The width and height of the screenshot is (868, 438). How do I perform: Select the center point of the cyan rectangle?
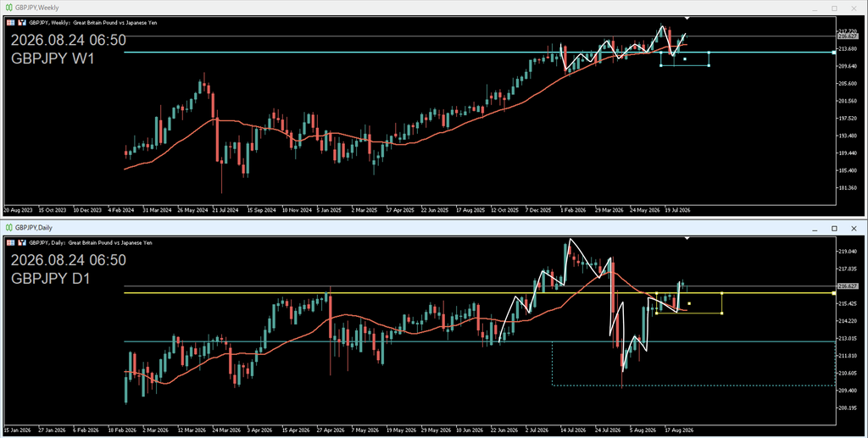click(685, 59)
